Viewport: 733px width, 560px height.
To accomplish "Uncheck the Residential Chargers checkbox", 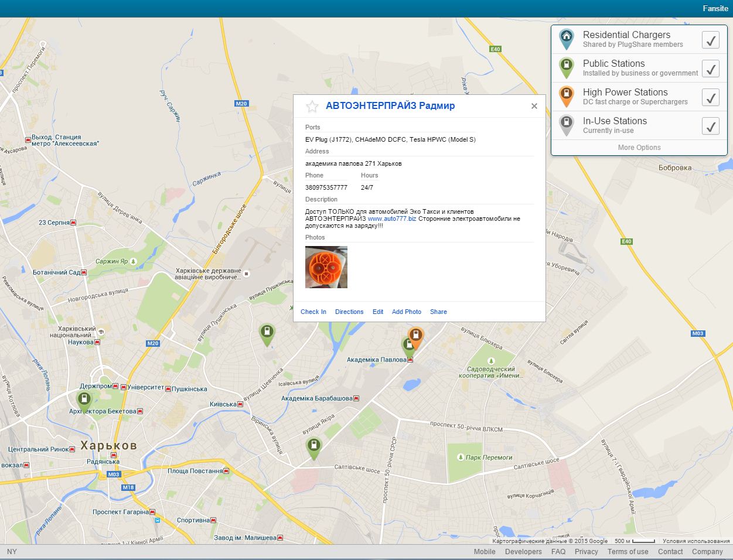I will 710,40.
